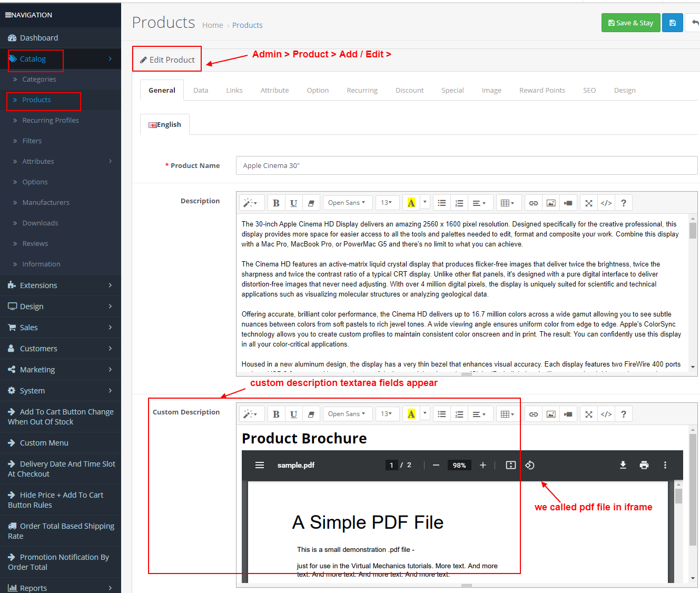Toggle code view in Description editor
The image size is (700, 593).
point(606,203)
